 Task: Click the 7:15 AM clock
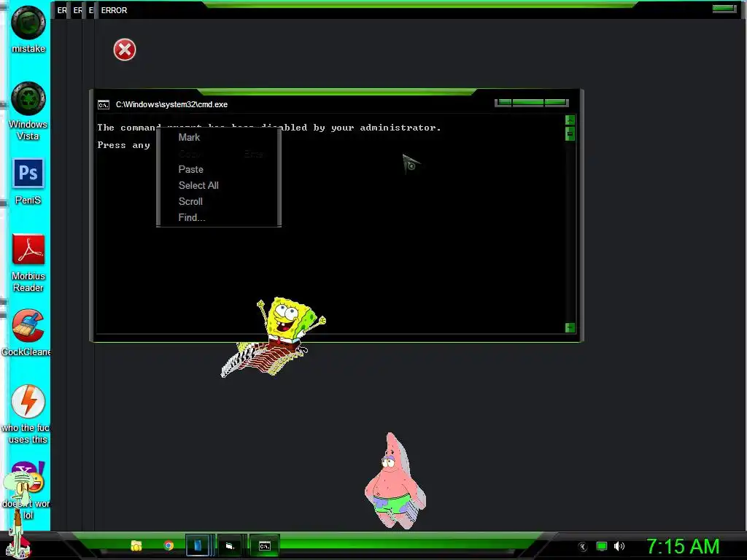[683, 547]
